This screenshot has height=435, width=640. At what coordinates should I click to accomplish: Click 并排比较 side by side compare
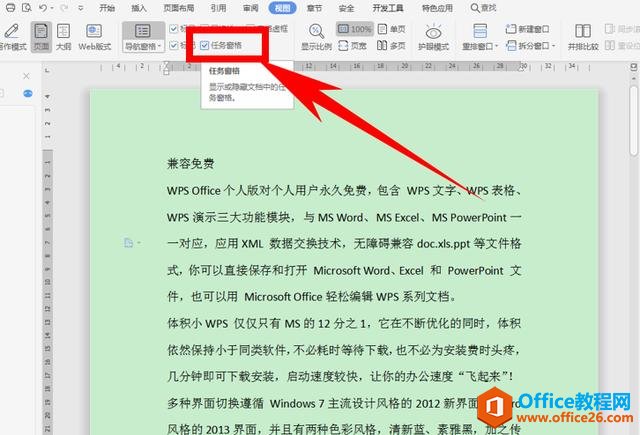coord(583,36)
